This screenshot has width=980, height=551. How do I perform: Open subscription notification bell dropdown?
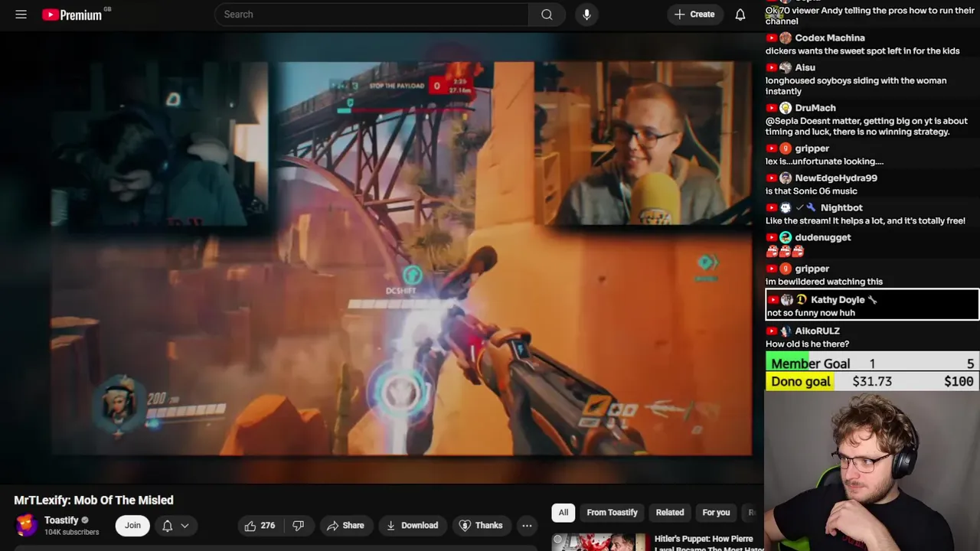(175, 525)
